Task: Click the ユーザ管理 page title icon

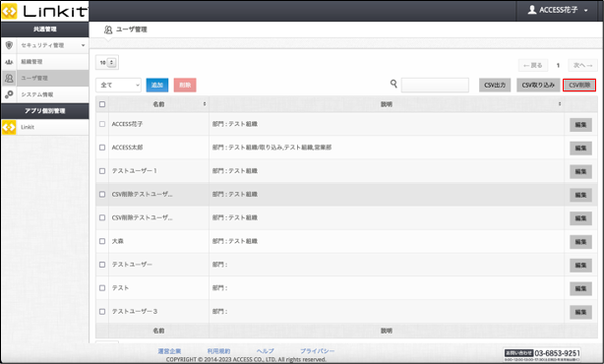Action: (108, 30)
